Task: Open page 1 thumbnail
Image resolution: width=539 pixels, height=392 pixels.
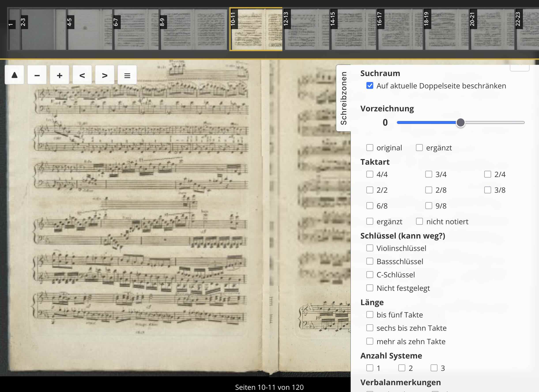Action: pos(14,29)
